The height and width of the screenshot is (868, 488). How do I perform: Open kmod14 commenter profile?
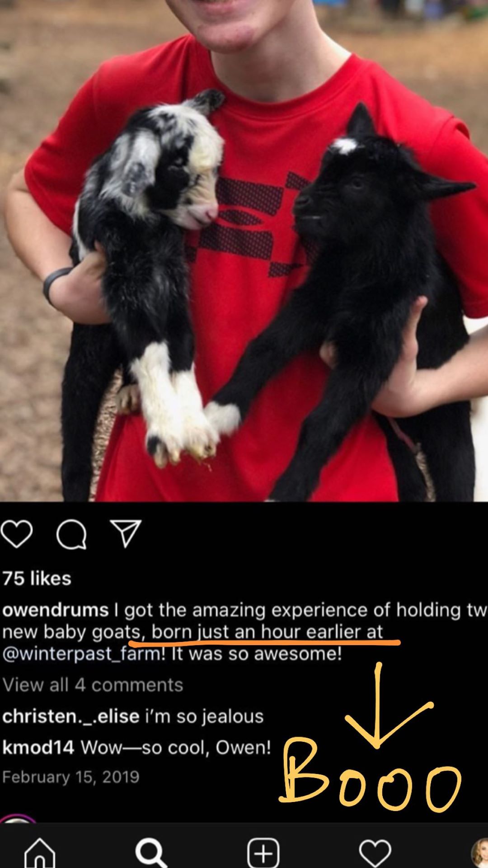[x=38, y=747]
